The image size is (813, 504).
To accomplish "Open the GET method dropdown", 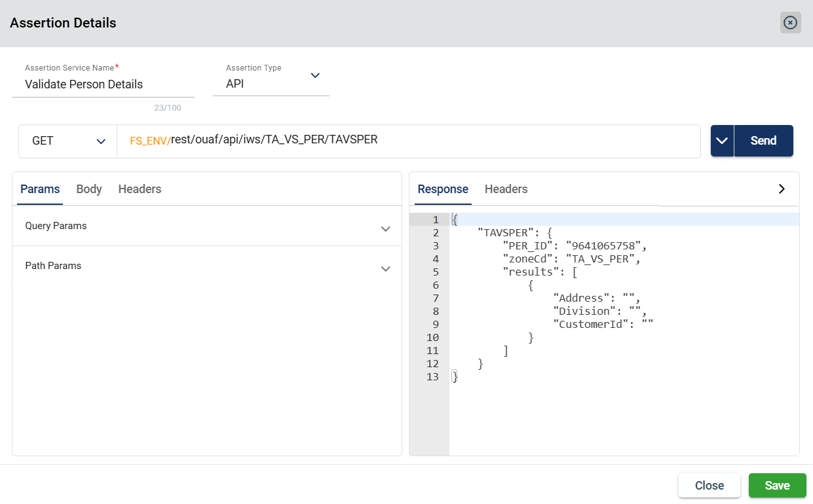I will point(67,141).
